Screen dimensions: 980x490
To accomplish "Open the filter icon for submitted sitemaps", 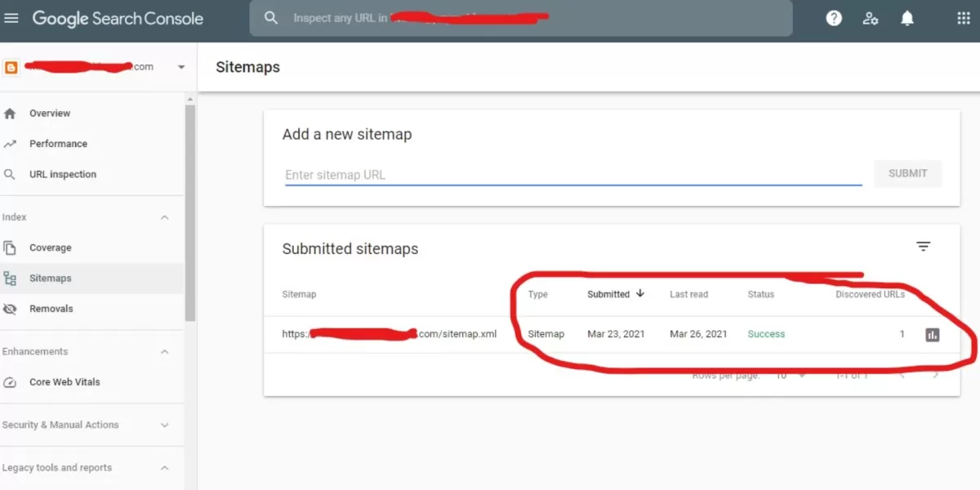I will coord(924,247).
